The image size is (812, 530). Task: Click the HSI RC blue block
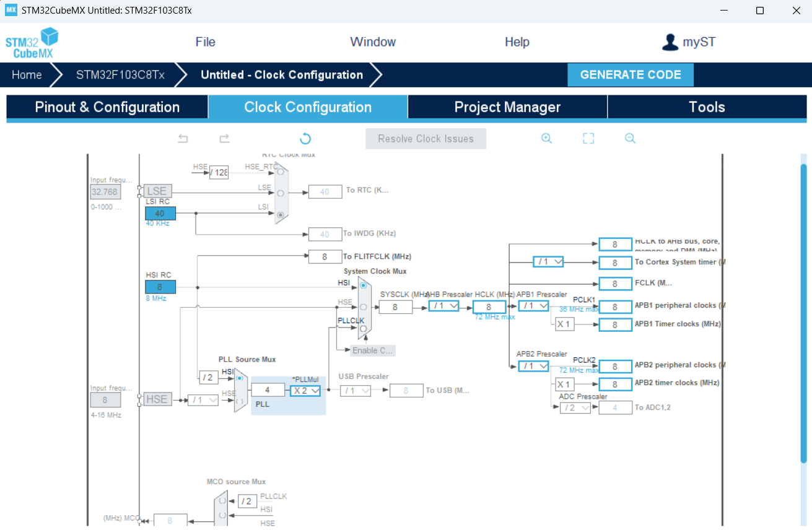tap(160, 287)
